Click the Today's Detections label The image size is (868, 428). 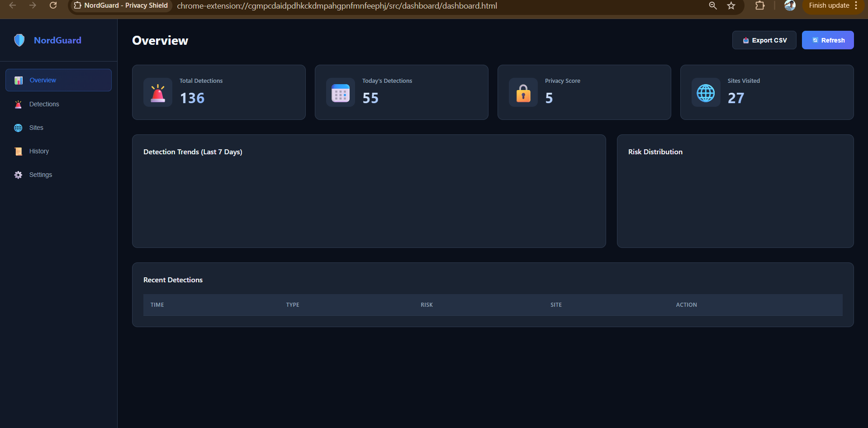tap(387, 81)
